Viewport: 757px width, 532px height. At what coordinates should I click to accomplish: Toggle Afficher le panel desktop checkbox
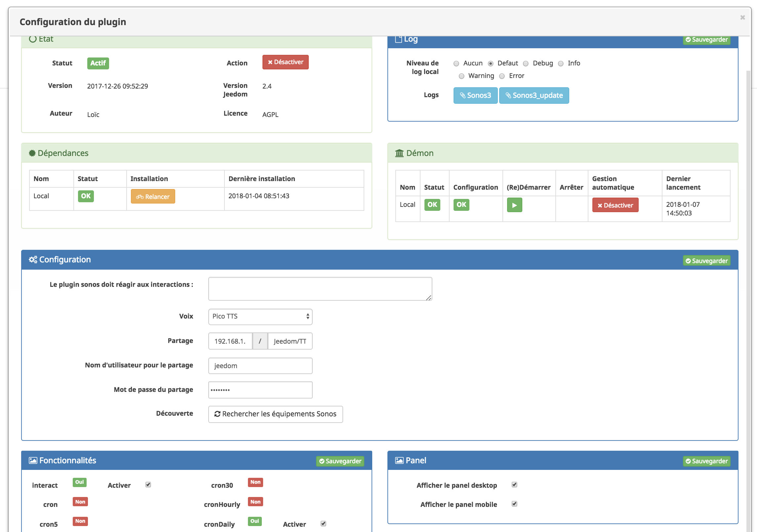tap(514, 485)
